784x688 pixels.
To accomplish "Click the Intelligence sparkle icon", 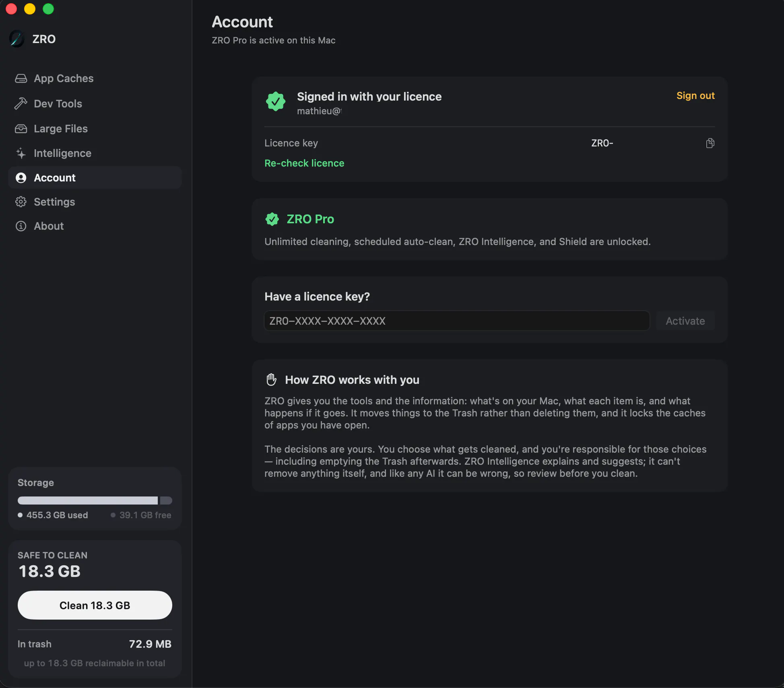I will click(21, 153).
